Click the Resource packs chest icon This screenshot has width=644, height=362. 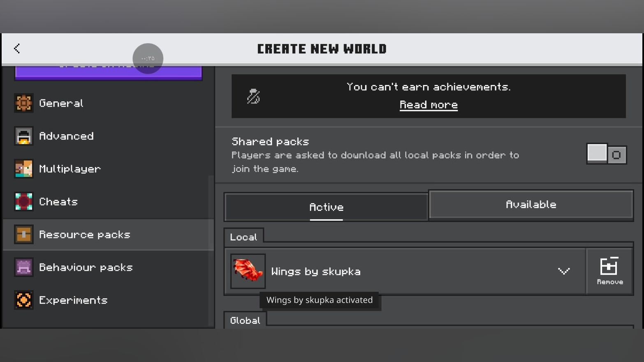tap(24, 235)
